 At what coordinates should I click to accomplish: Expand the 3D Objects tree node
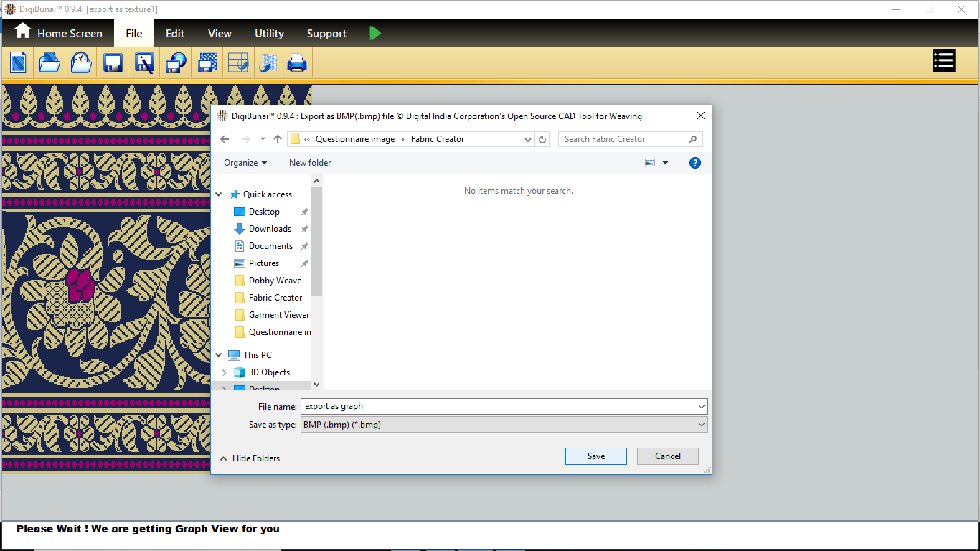pos(224,372)
